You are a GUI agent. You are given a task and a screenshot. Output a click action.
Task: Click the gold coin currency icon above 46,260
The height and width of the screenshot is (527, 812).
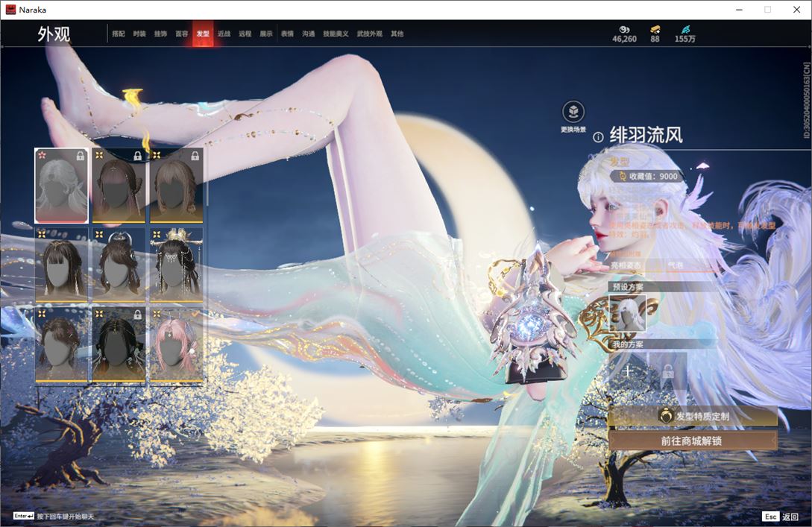(624, 30)
